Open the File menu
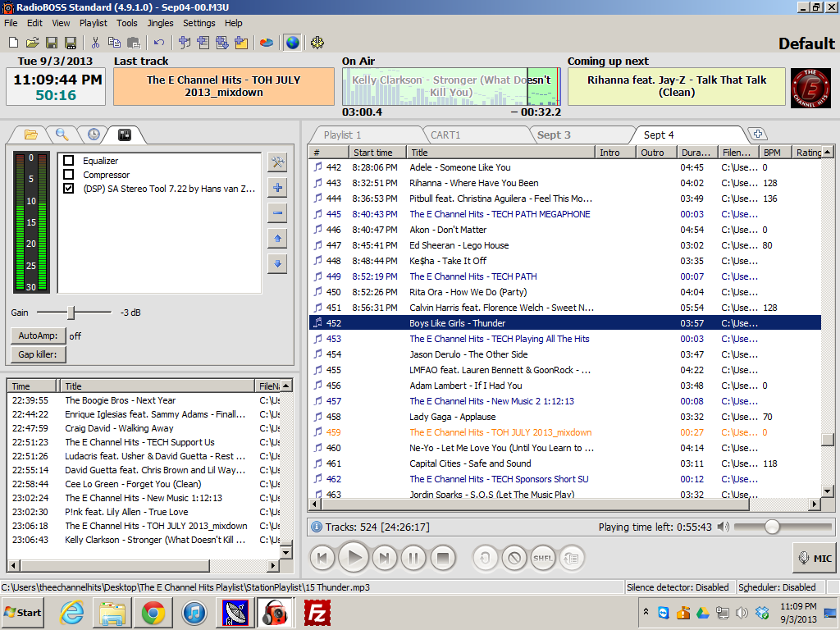The image size is (840, 630). pos(11,23)
